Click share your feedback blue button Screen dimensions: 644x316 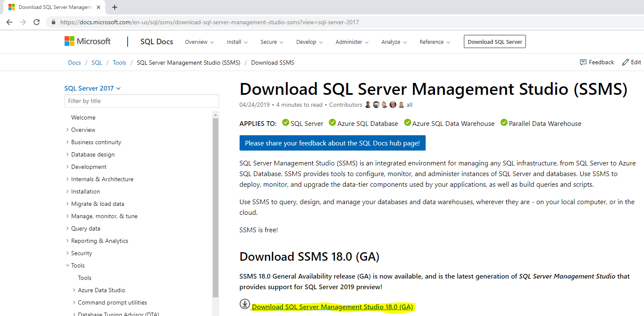coord(333,143)
